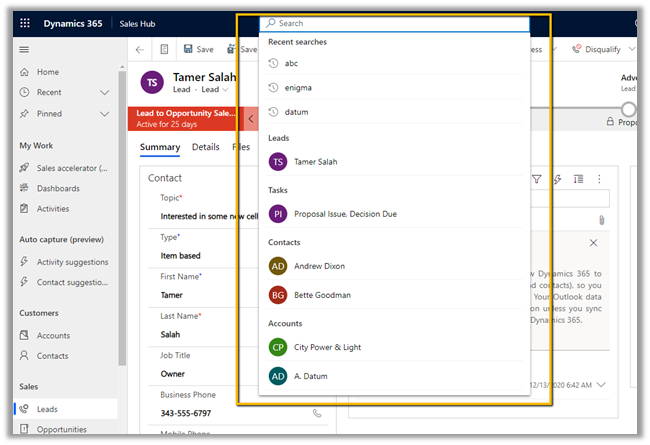The image size is (650, 445).
Task: Open contact Bette Goodman result
Action: (394, 295)
